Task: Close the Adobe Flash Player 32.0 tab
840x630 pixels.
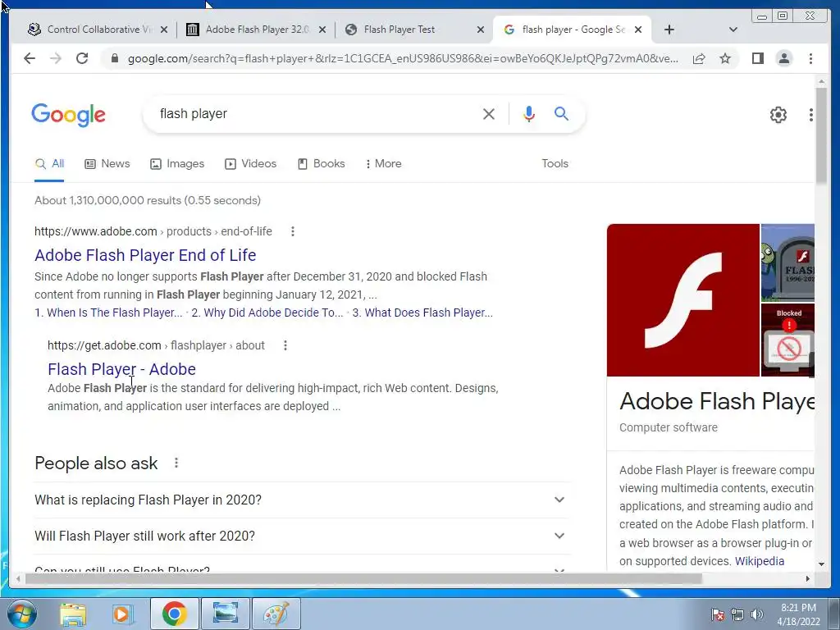Action: (322, 30)
